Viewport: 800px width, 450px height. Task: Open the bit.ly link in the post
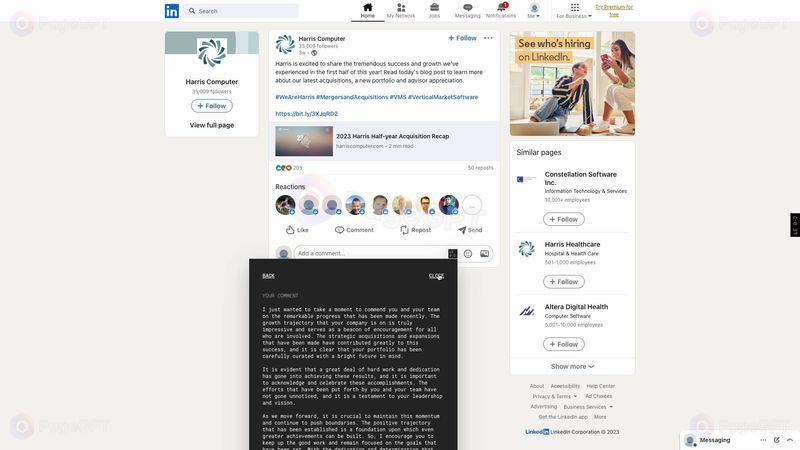pyautogui.click(x=307, y=114)
